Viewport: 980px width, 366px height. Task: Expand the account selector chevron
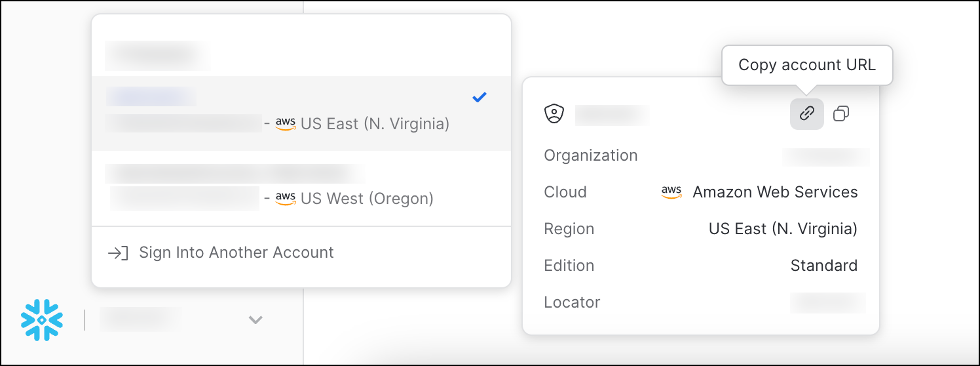pos(255,320)
